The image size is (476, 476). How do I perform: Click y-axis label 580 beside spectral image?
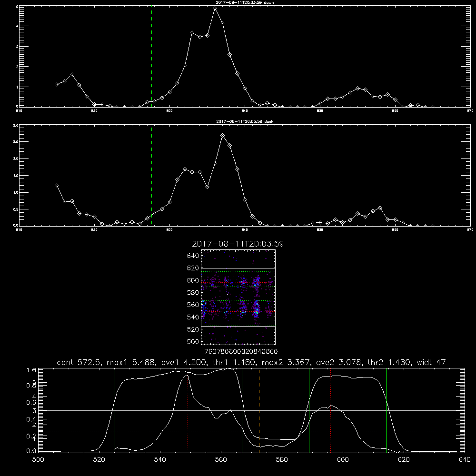[193, 293]
